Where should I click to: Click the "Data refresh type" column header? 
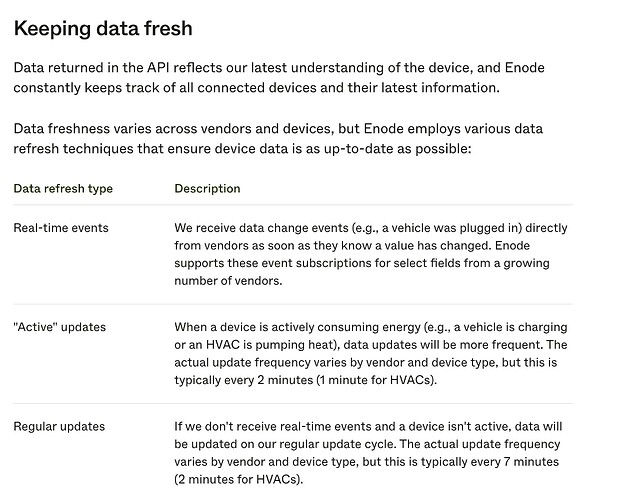[63, 188]
